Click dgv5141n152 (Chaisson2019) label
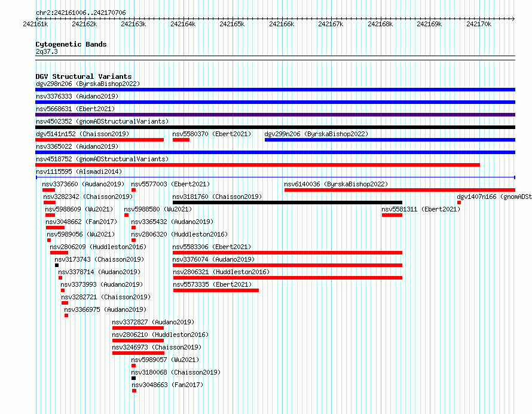Screen dimensions: 532x414 [x=82, y=134]
